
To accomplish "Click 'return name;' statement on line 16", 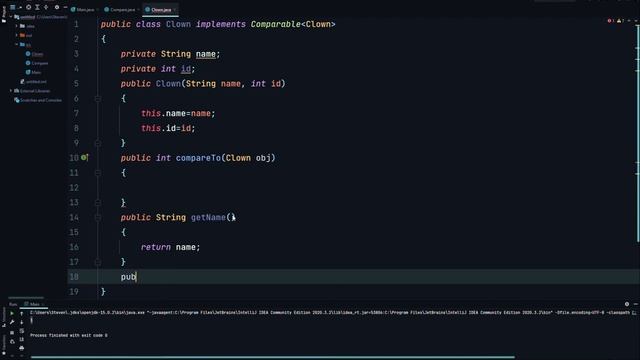I will click(171, 247).
